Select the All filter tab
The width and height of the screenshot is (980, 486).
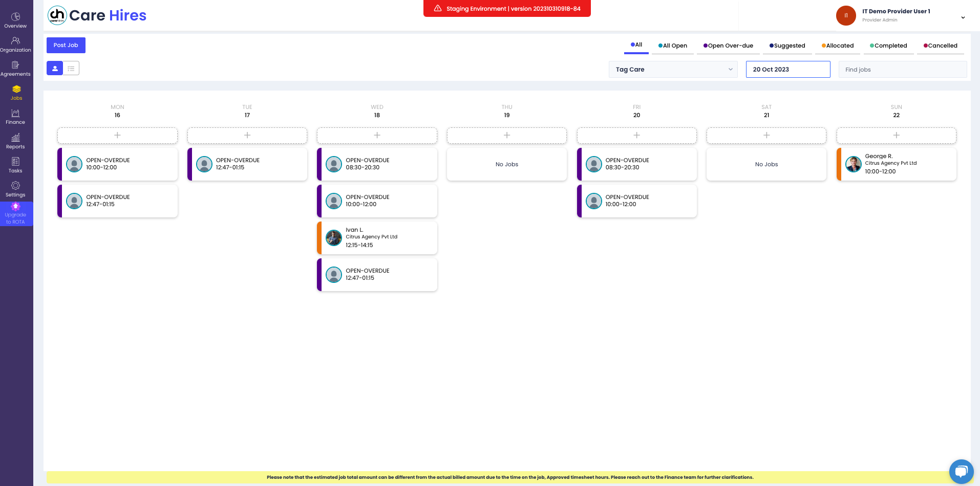[x=636, y=45]
